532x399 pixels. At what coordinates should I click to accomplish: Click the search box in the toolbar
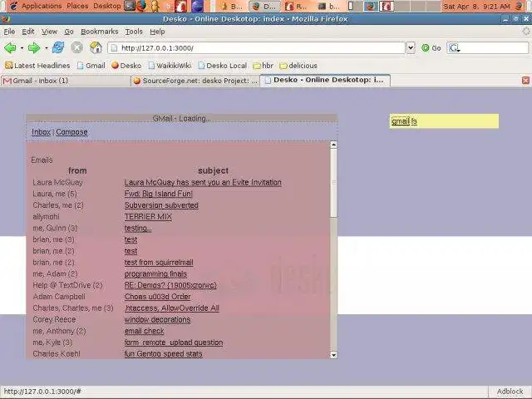click(488, 48)
